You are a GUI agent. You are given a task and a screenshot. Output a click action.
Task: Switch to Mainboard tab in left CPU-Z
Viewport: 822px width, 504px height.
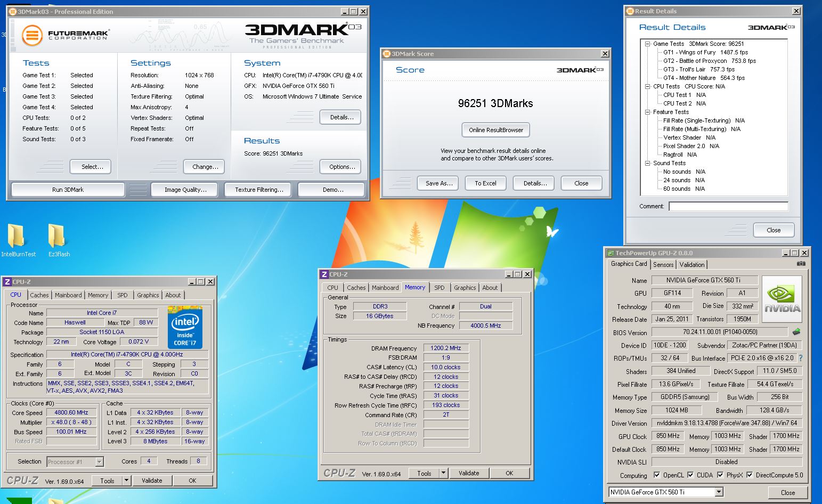point(68,295)
